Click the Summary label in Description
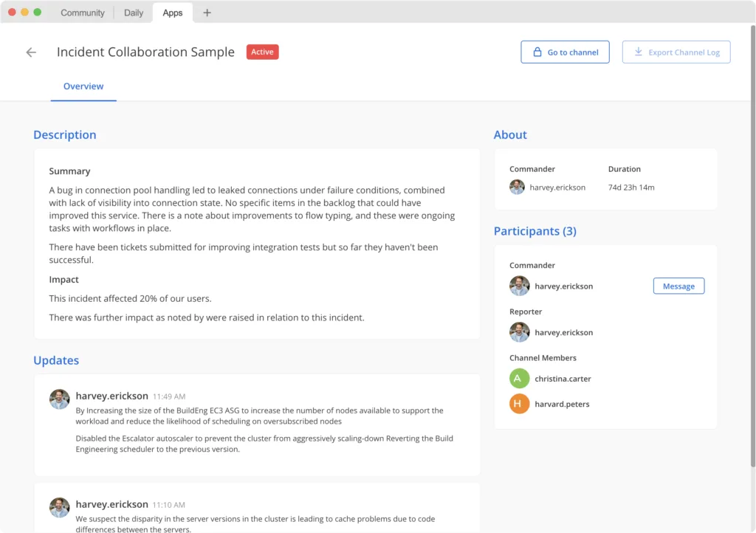The width and height of the screenshot is (756, 533). [x=69, y=171]
